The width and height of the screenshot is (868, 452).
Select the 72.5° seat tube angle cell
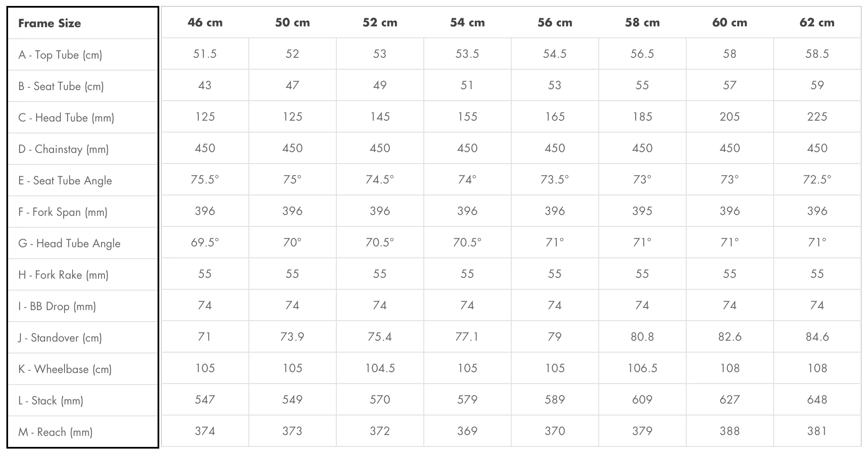[817, 180]
